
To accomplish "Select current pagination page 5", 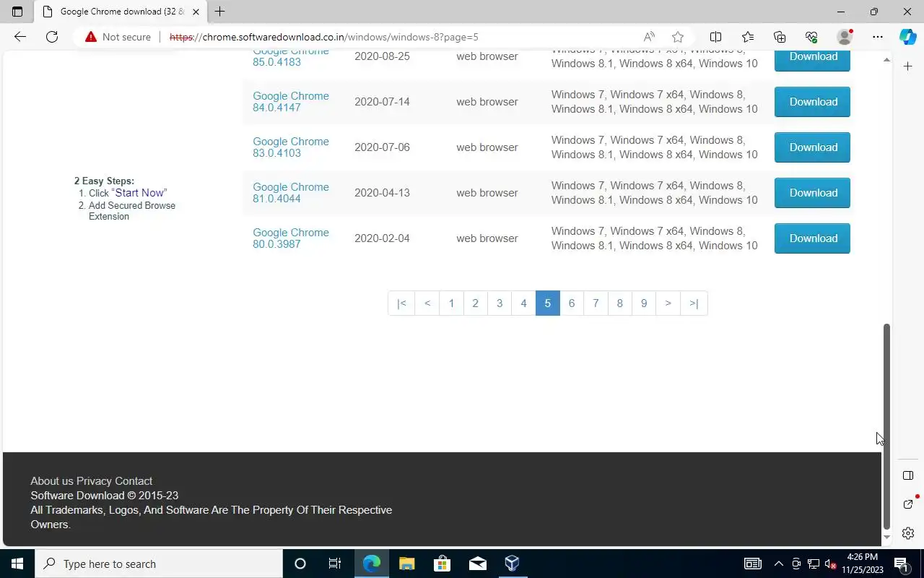I will pos(547,303).
